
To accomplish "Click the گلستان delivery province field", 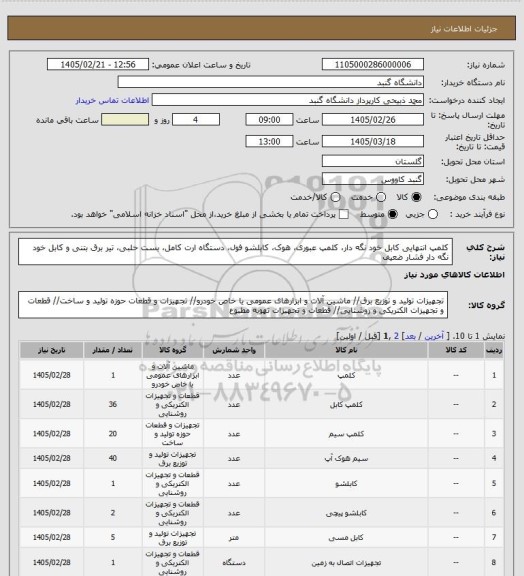I will [373, 161].
